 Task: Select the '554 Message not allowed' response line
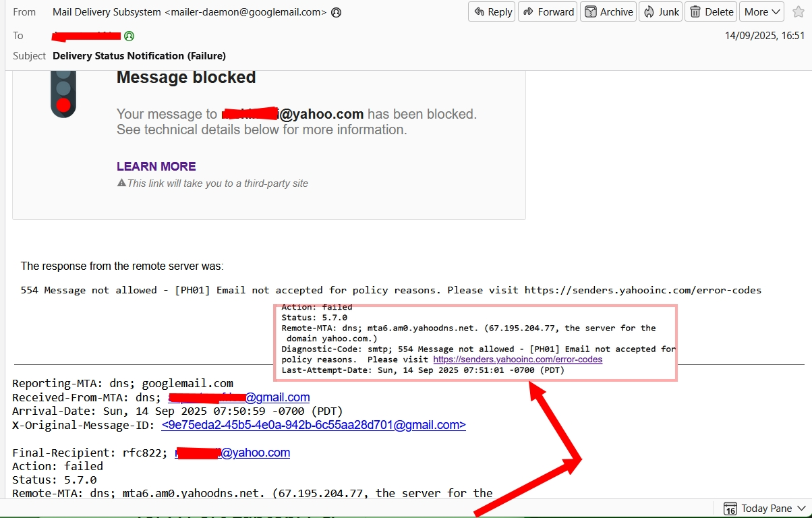point(391,290)
